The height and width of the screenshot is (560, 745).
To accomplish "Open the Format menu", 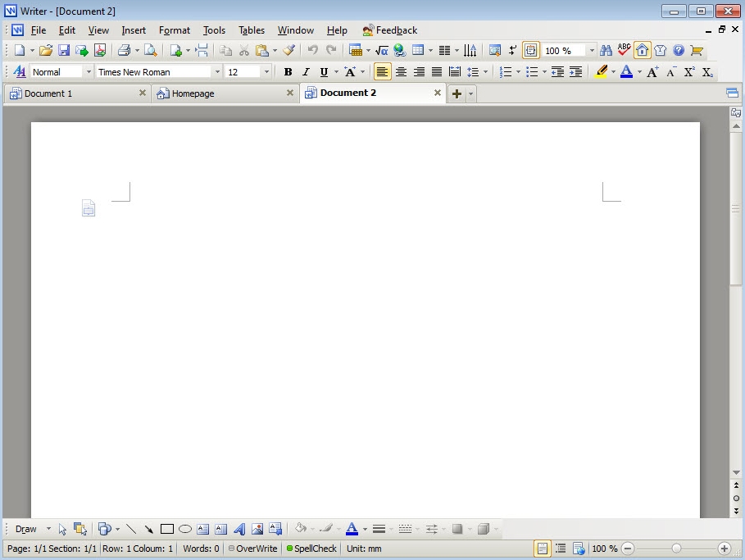I will (x=174, y=30).
